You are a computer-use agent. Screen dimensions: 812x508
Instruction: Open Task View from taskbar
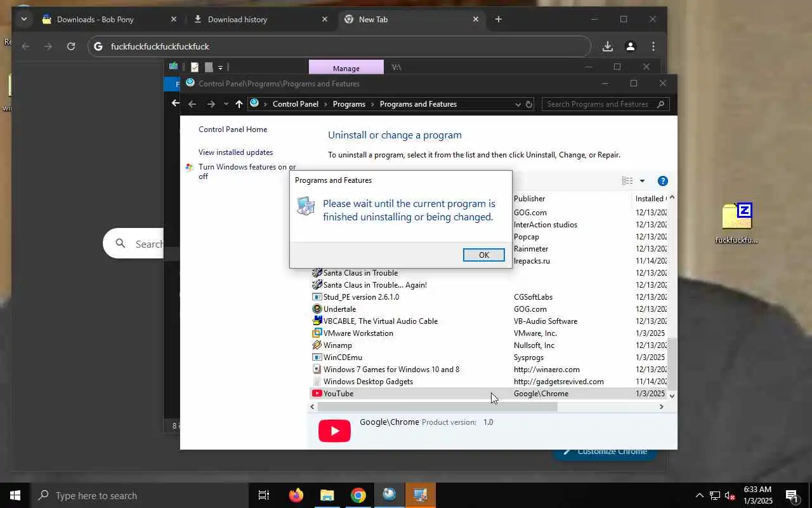pyautogui.click(x=264, y=495)
